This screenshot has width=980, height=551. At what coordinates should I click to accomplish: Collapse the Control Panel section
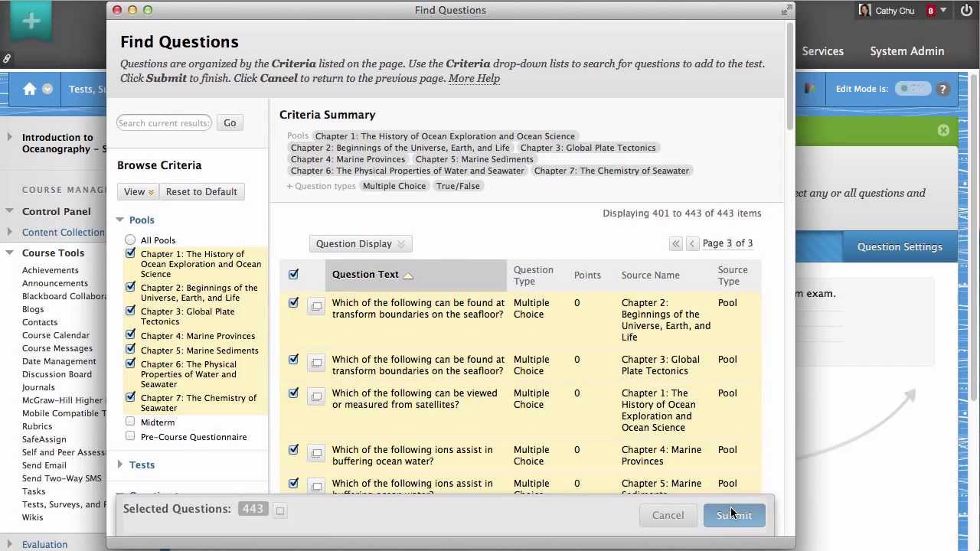click(9, 211)
